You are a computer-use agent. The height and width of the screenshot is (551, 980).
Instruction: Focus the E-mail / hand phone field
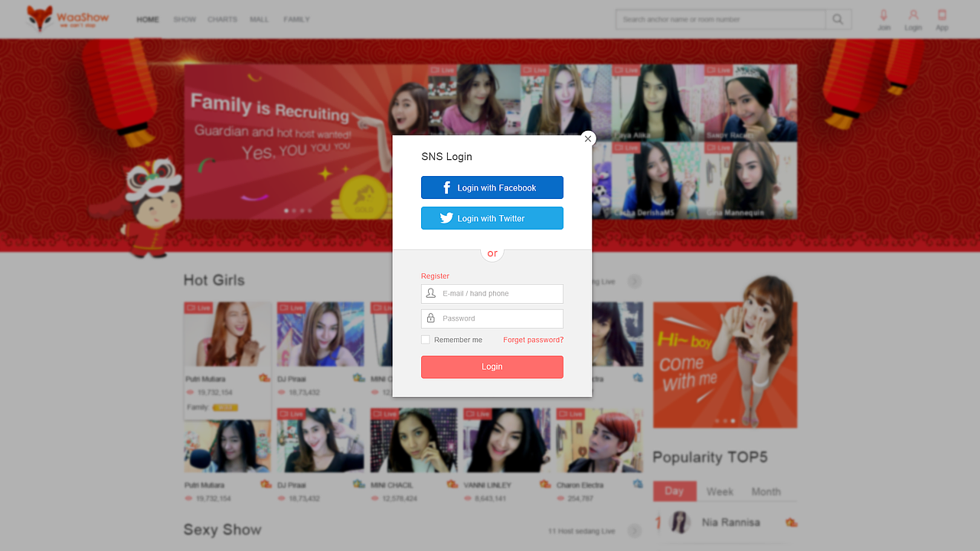click(492, 294)
